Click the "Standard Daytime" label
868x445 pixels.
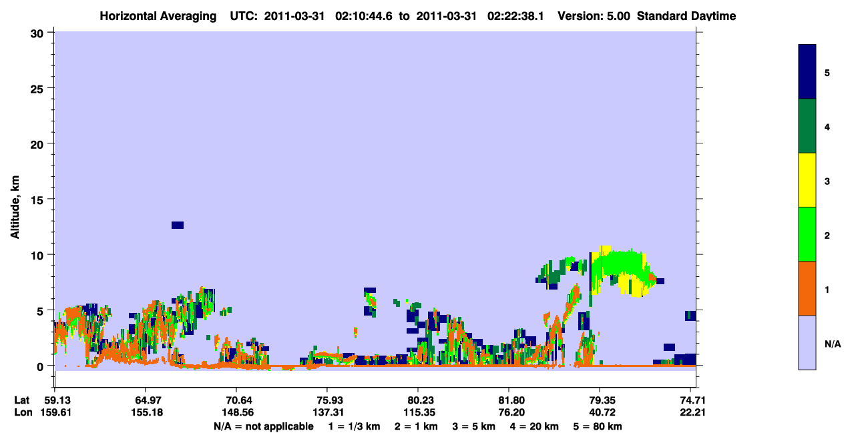pos(686,15)
